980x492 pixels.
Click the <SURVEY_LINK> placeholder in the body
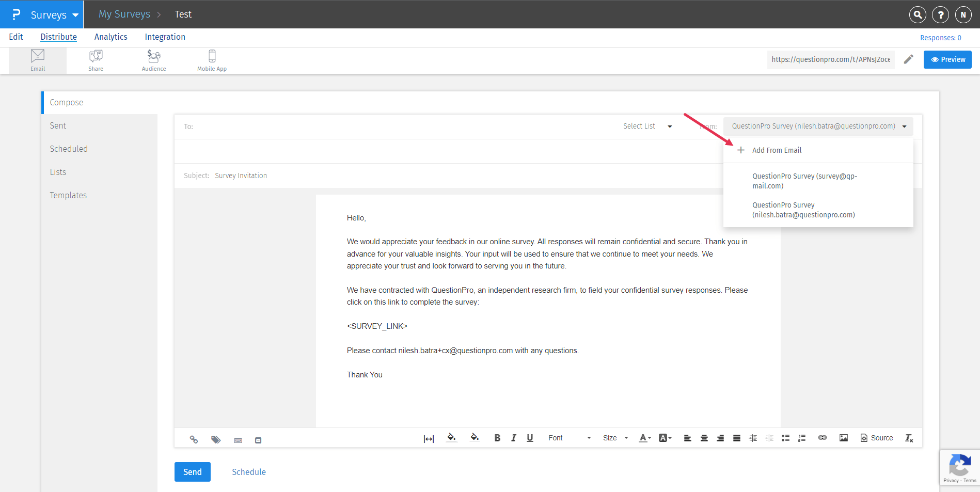click(x=377, y=326)
